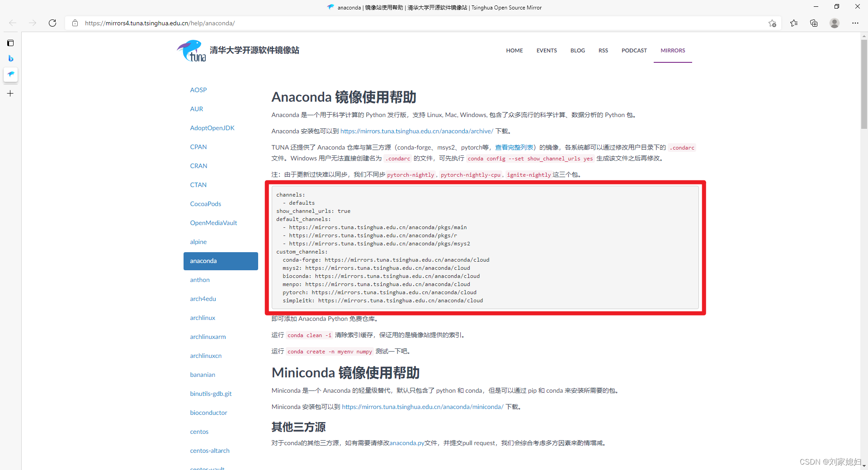The width and height of the screenshot is (868, 470).
Task: Click the 'conda config --set show_channel_urls yes' code
Action: tap(530, 159)
